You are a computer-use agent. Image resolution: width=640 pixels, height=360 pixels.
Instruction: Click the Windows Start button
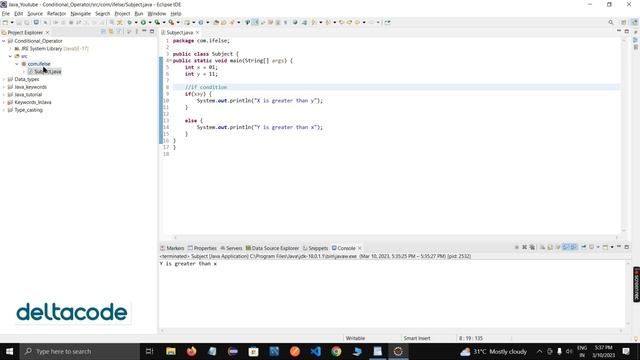tap(9, 351)
